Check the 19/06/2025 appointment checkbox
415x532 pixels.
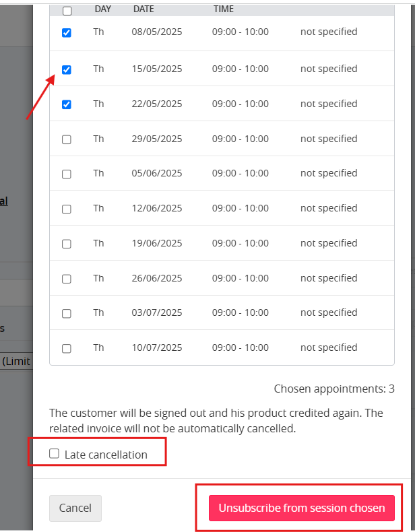click(x=67, y=244)
